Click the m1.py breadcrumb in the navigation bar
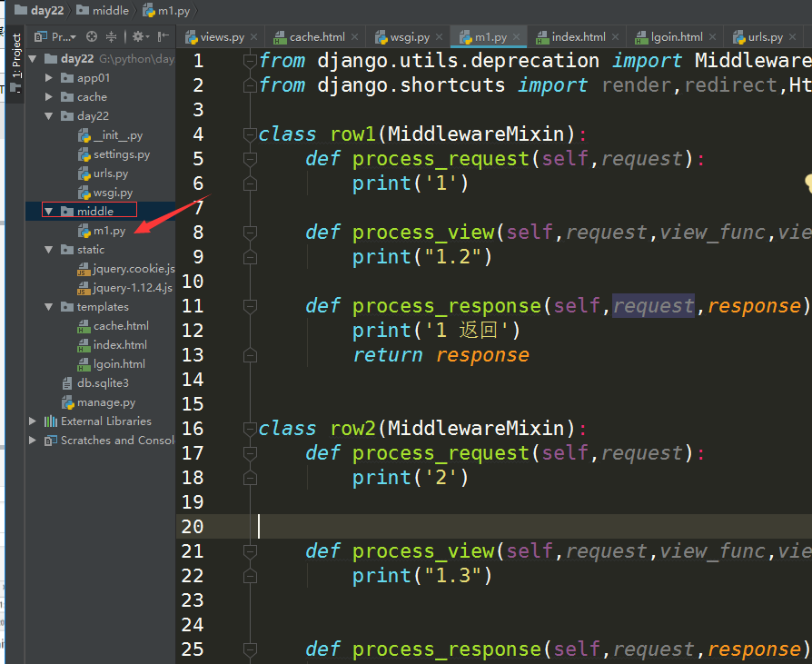Image resolution: width=812 pixels, height=664 pixels. tap(166, 10)
